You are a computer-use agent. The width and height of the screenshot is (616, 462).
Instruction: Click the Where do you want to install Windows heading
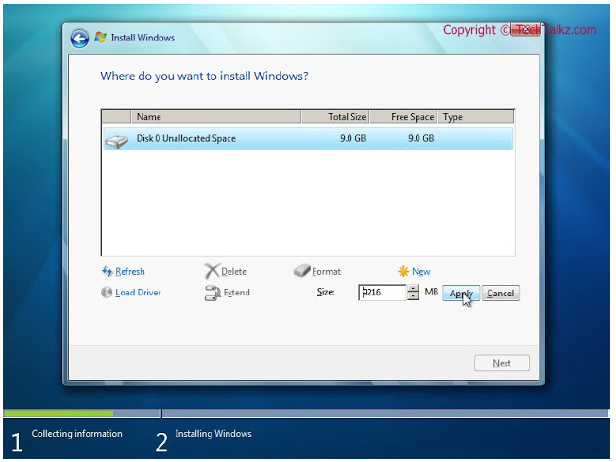[204, 76]
